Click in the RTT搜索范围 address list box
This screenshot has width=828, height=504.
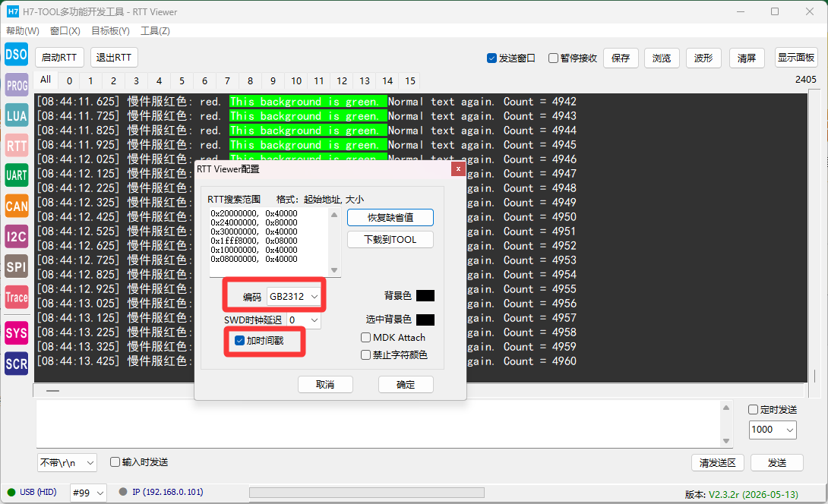[274, 241]
